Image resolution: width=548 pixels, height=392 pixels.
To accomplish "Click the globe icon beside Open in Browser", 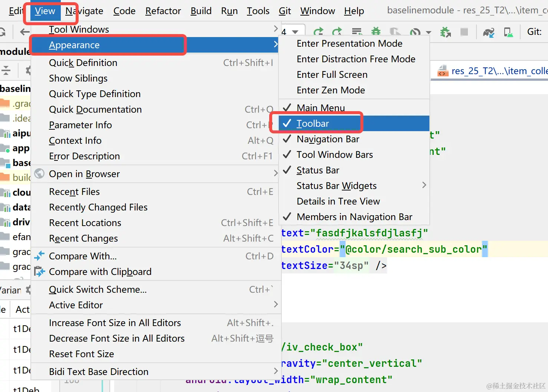I will [x=39, y=173].
